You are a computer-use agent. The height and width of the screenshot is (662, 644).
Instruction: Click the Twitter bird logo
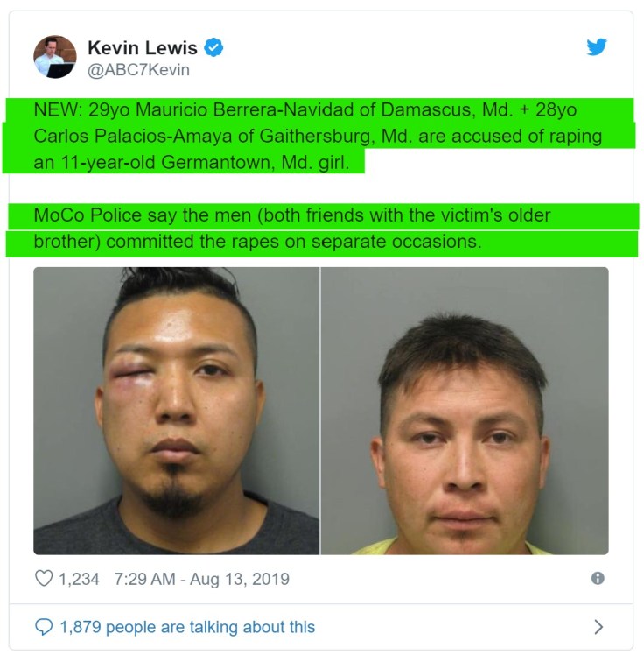tap(597, 46)
